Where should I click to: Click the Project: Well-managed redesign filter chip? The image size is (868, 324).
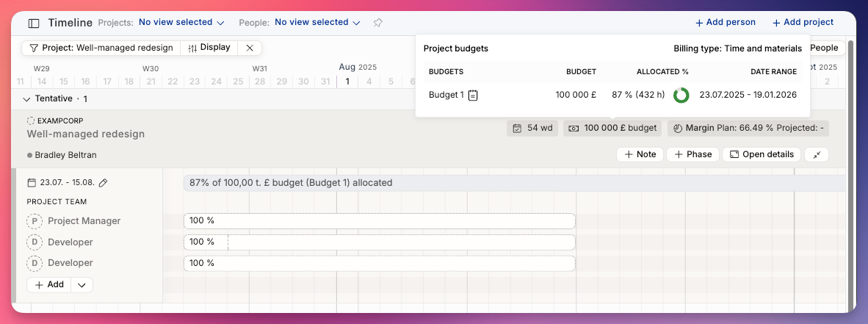click(x=101, y=48)
